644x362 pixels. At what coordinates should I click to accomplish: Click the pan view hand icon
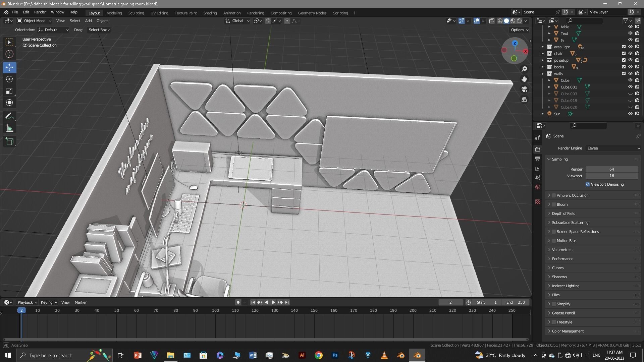pyautogui.click(x=524, y=79)
